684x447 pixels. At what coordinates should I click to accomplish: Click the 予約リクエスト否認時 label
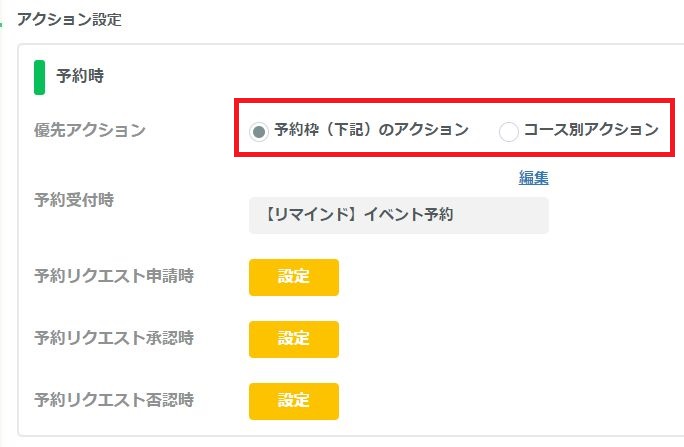(114, 400)
